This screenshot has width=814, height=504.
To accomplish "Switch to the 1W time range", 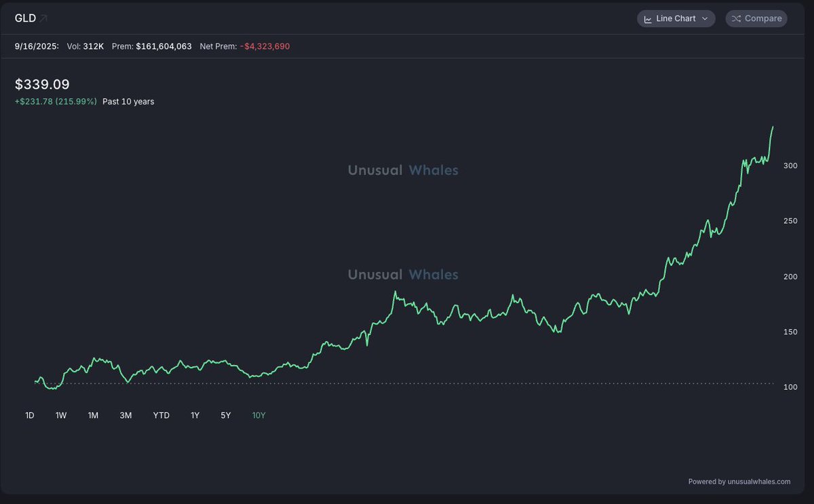I will click(61, 415).
